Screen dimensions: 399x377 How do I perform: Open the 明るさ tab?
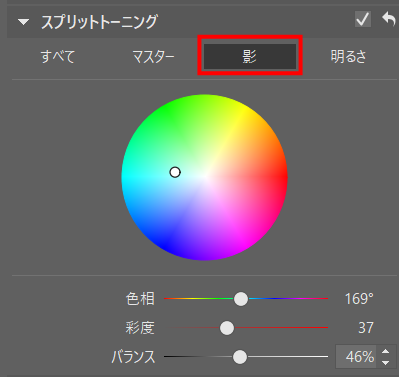pos(348,56)
